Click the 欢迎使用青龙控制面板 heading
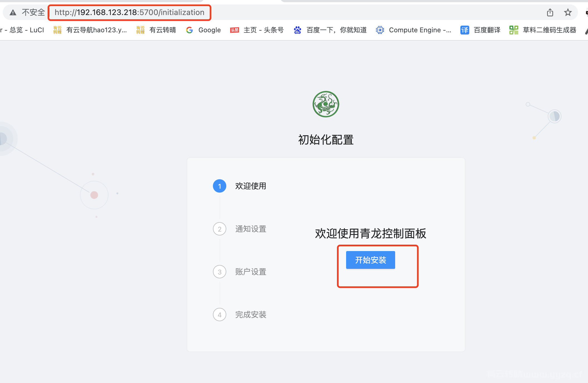This screenshot has height=383, width=588. coord(371,234)
